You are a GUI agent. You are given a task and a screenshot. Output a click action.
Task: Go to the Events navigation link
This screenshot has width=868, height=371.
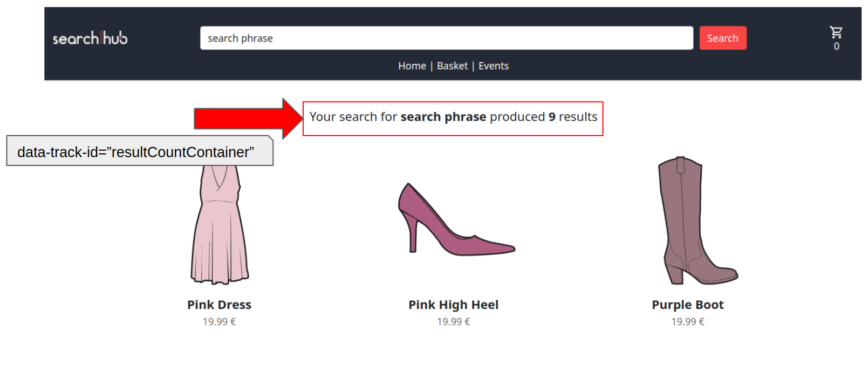pyautogui.click(x=494, y=66)
